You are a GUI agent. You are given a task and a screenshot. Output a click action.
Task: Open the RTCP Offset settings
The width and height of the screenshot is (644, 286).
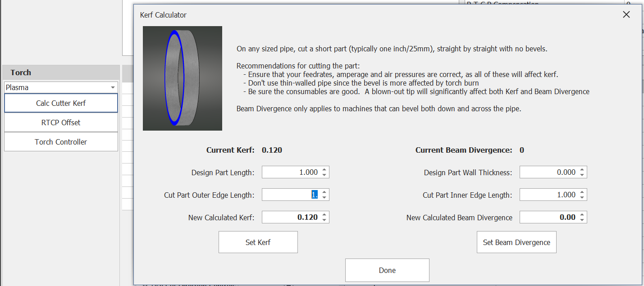pyautogui.click(x=61, y=123)
